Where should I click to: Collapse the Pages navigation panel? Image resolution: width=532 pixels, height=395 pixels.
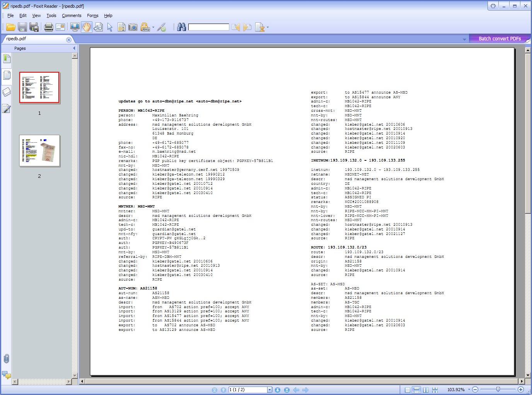74,48
